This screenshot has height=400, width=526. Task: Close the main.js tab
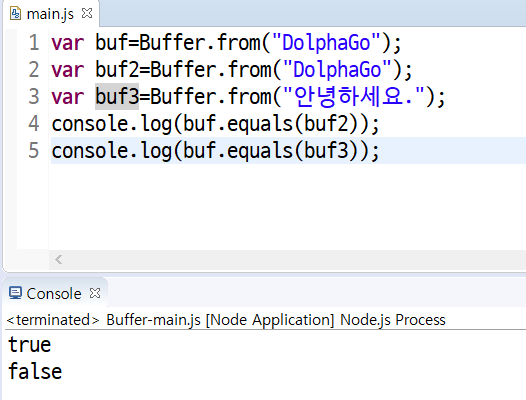click(87, 13)
